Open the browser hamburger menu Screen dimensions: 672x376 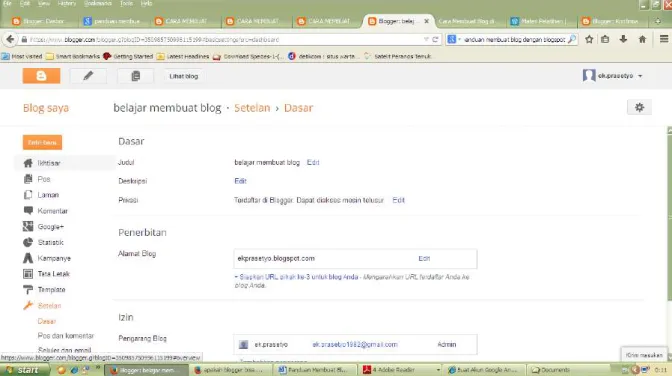(x=664, y=39)
